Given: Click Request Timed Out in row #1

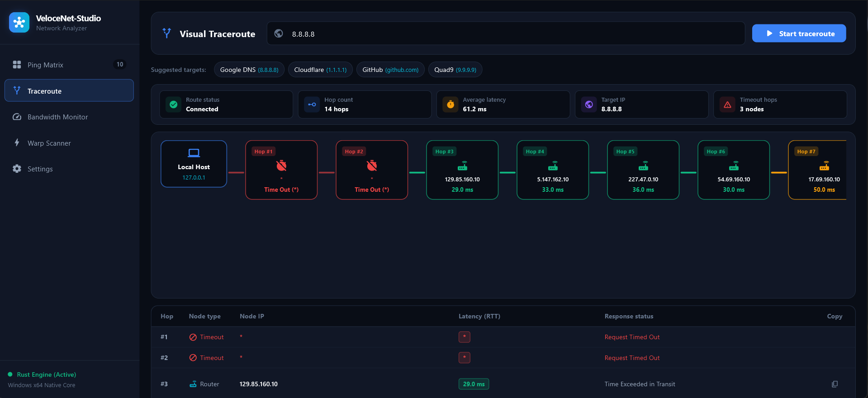Looking at the screenshot, I should pos(632,337).
